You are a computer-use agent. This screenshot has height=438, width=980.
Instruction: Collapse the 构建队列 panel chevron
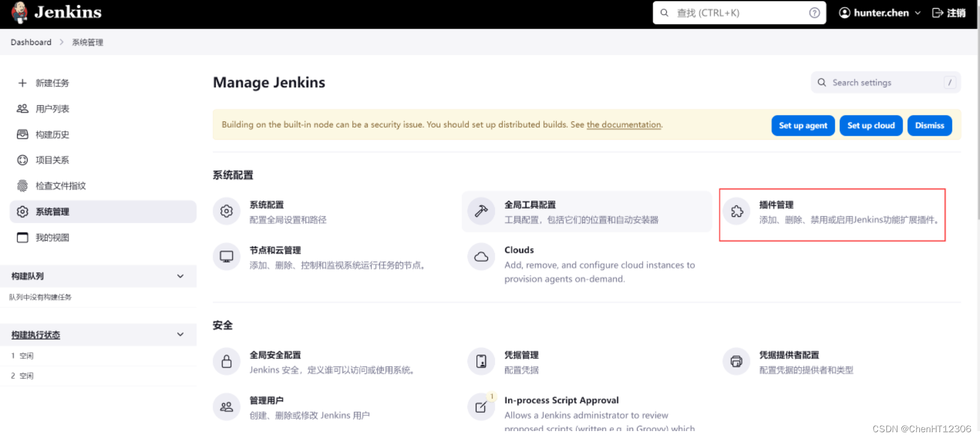(180, 276)
